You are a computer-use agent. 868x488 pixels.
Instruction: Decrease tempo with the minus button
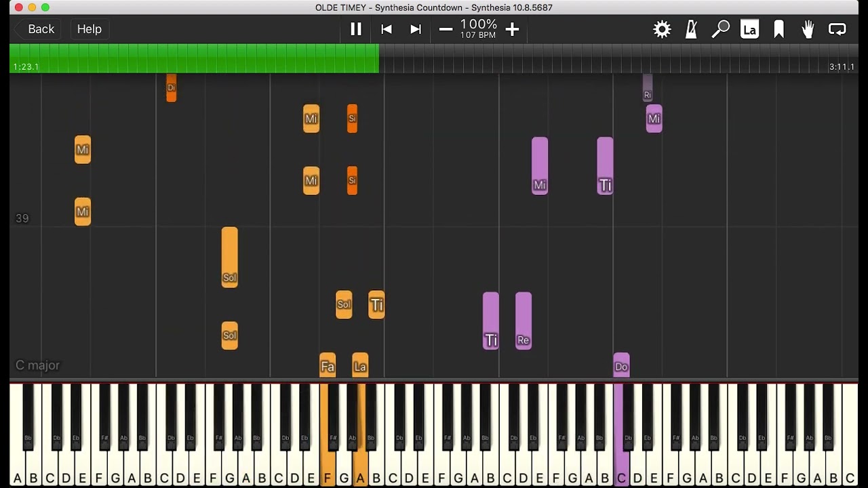point(446,29)
